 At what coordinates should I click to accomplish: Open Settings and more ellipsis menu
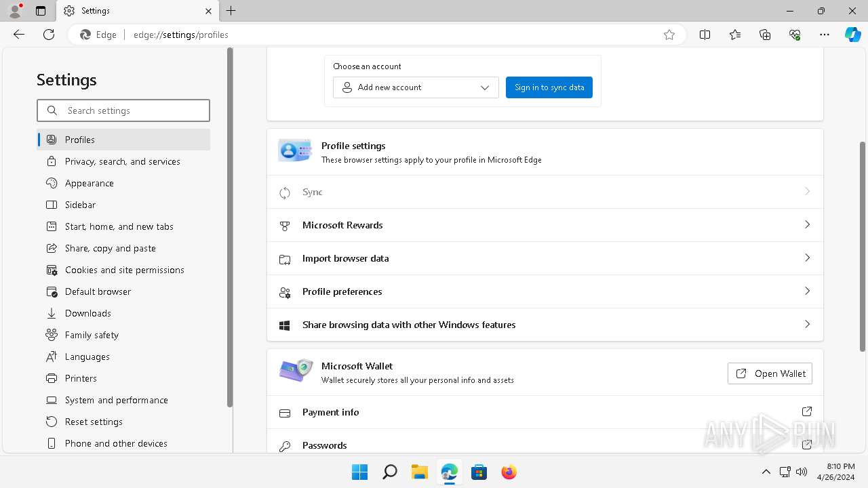825,35
